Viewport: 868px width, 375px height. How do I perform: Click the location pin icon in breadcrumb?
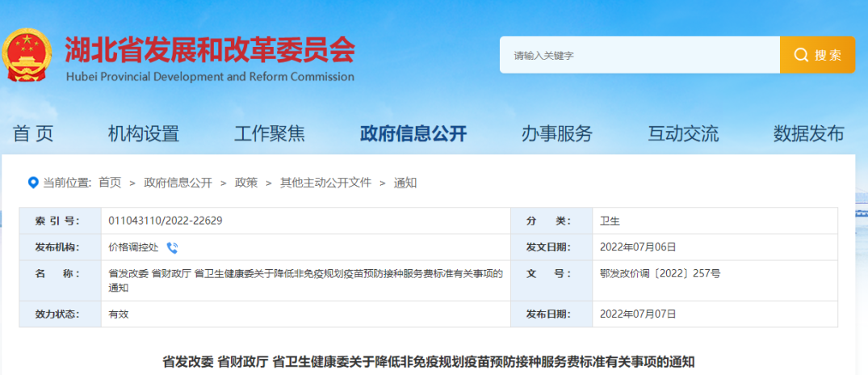pos(33,183)
